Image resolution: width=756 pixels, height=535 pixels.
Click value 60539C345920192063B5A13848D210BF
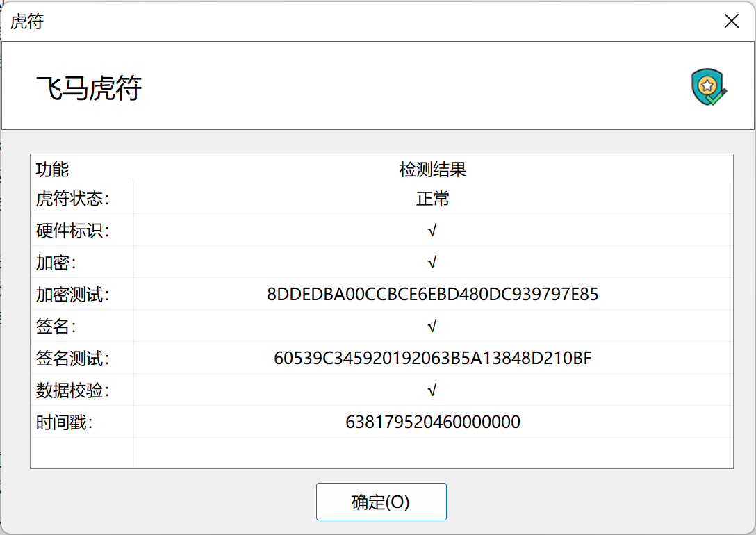432,358
